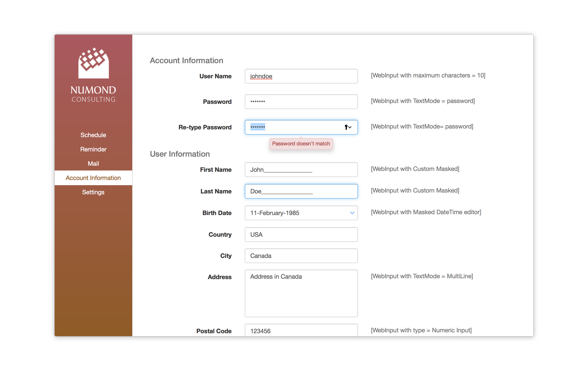The width and height of the screenshot is (588, 372).
Task: Focus the Last Name field
Action: pyautogui.click(x=301, y=192)
